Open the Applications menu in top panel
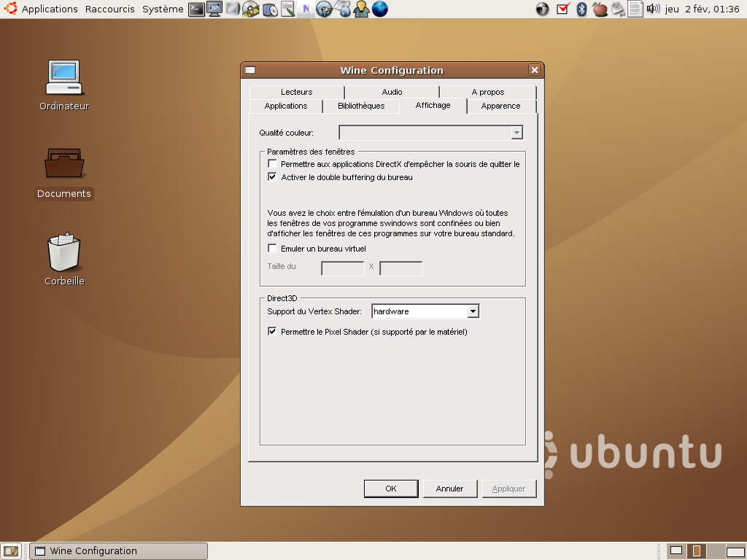The width and height of the screenshot is (747, 560). [x=50, y=9]
